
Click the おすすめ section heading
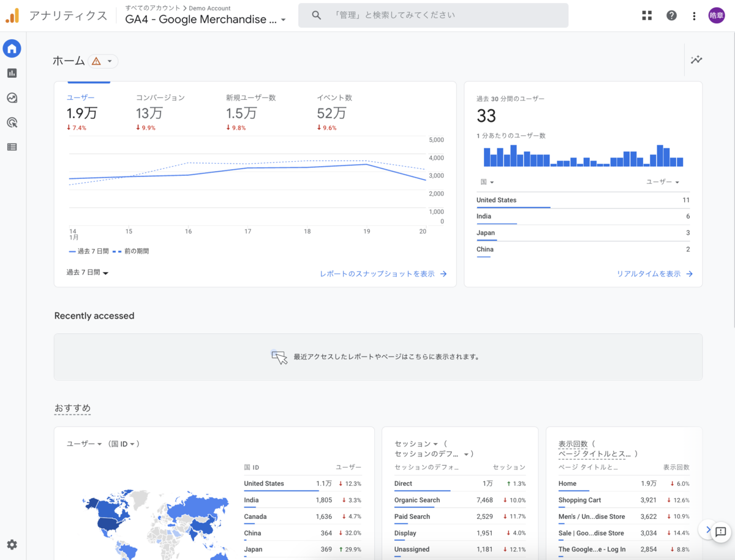(72, 408)
